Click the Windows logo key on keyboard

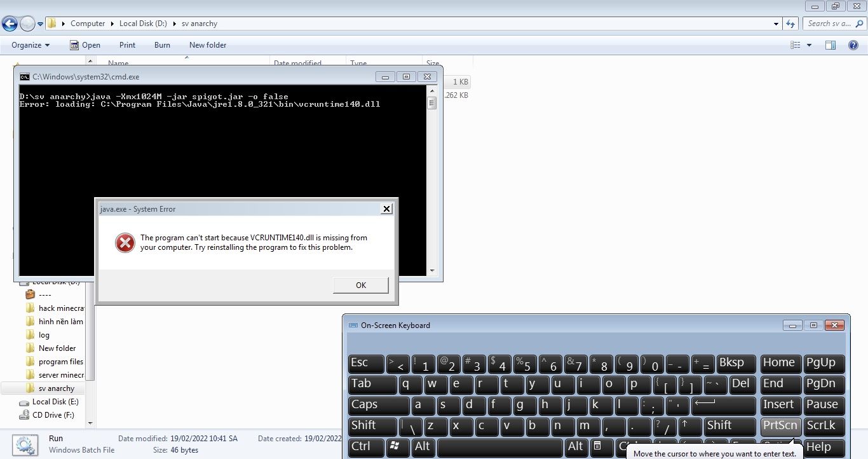point(398,447)
